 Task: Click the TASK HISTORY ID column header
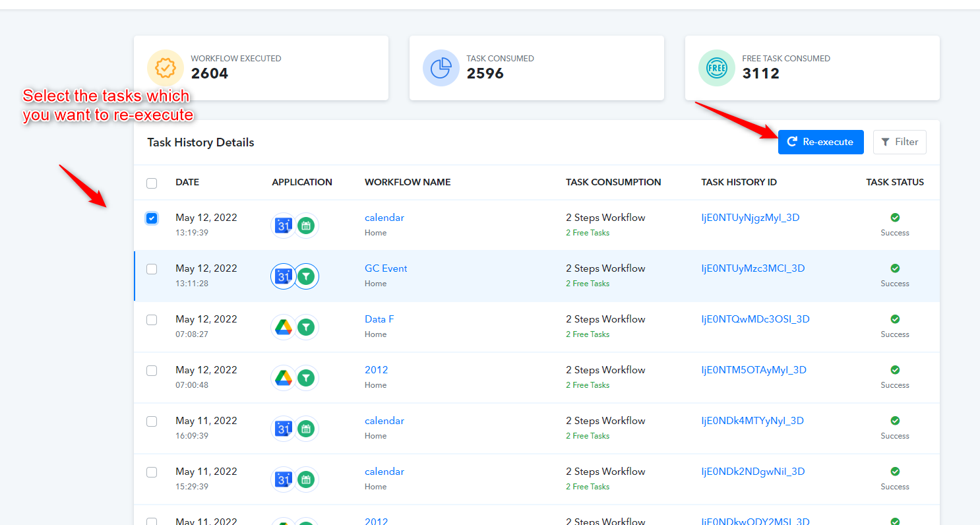click(x=739, y=182)
